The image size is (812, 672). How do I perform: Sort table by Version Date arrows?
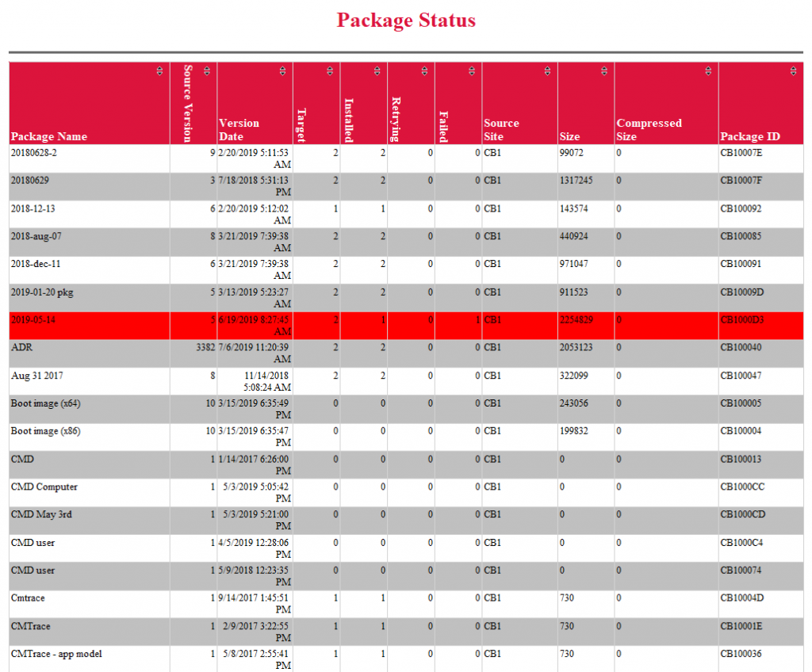coord(282,71)
